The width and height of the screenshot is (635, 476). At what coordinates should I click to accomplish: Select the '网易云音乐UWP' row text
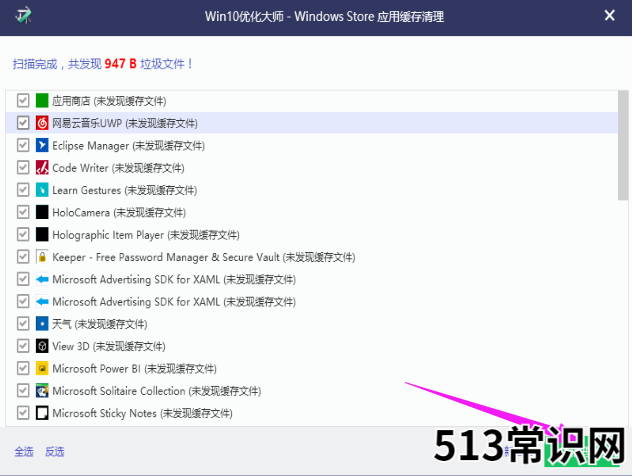point(125,123)
